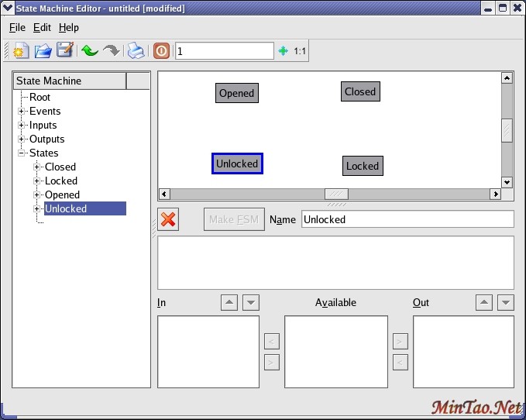The image size is (526, 420).
Task: Open the File menu
Action: pos(17,27)
